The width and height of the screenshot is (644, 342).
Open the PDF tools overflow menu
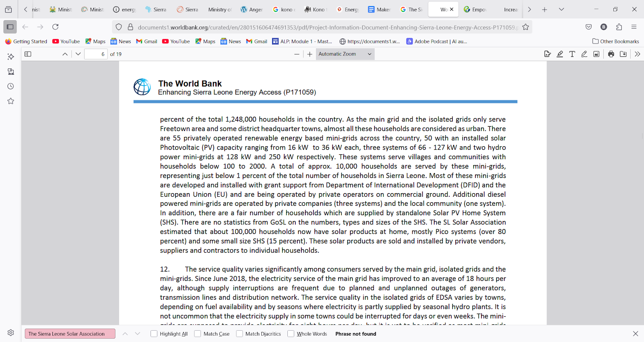[637, 54]
